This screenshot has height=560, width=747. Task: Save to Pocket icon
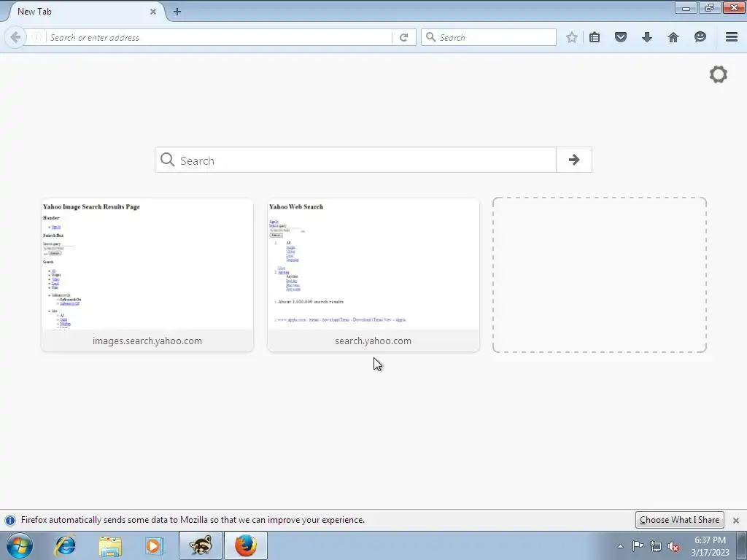[x=620, y=37]
